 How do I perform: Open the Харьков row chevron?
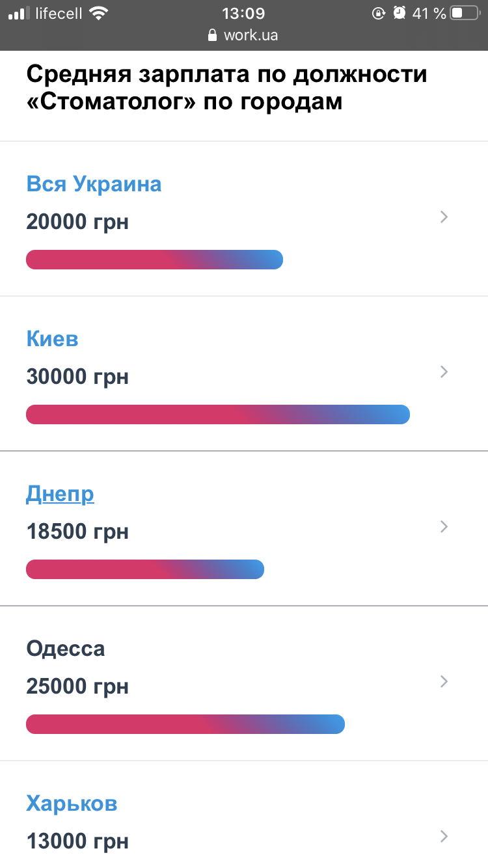tap(444, 836)
